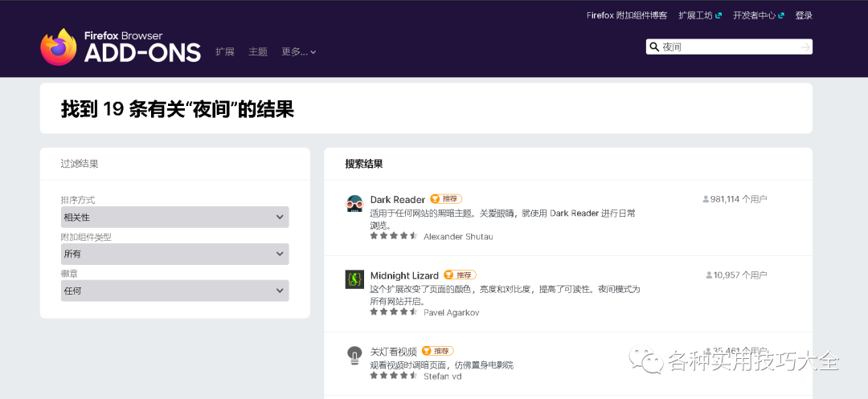Click author name Pavel Agarkov
This screenshot has width=868, height=399.
[x=451, y=313]
